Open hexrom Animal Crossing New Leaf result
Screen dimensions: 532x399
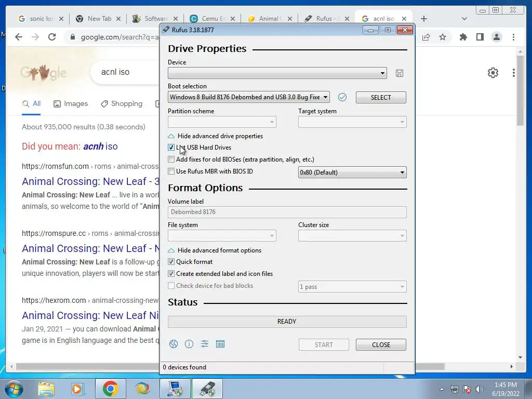pos(90,315)
